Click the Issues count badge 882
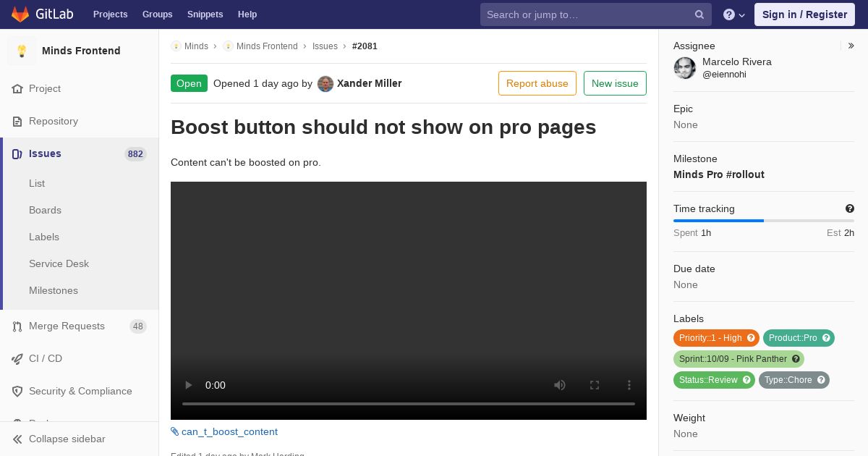 pyautogui.click(x=135, y=154)
